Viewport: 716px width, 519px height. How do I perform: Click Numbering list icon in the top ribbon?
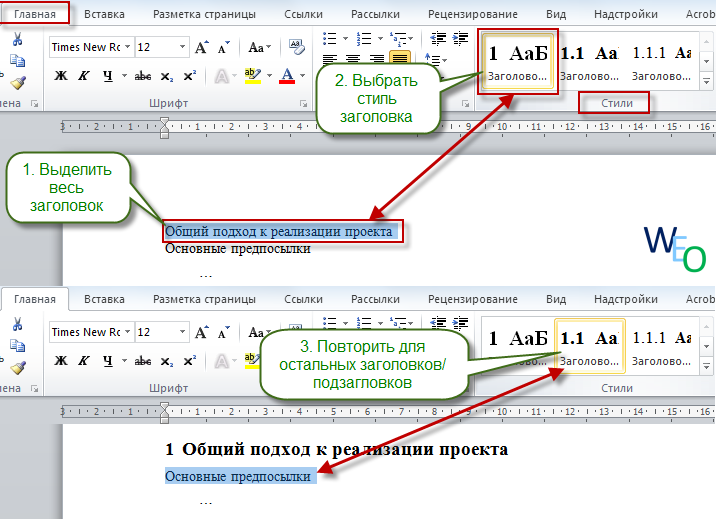(364, 38)
